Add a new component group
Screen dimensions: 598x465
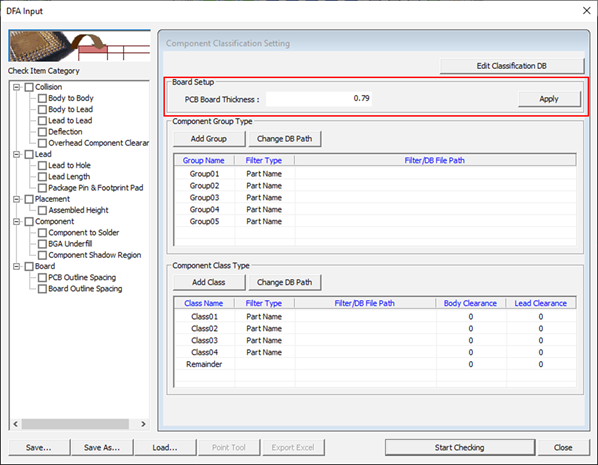coord(209,139)
